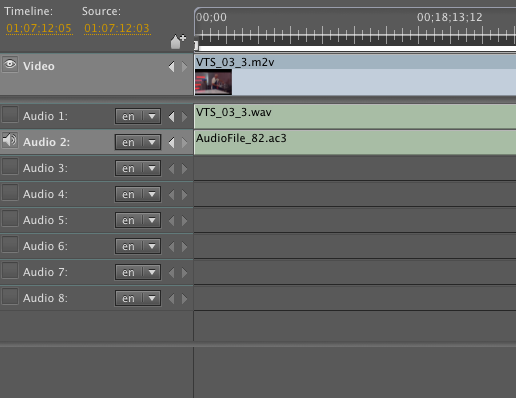
Task: Click next clip arrow on Audio 5
Action: (184, 221)
